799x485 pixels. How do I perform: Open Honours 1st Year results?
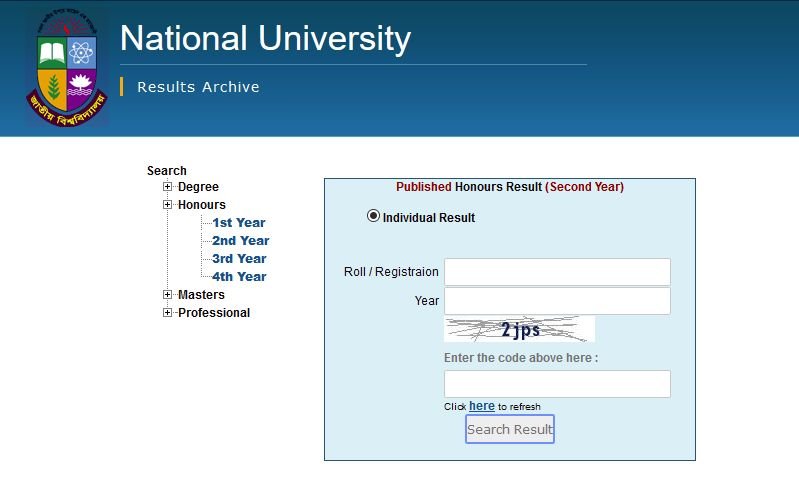click(x=238, y=223)
